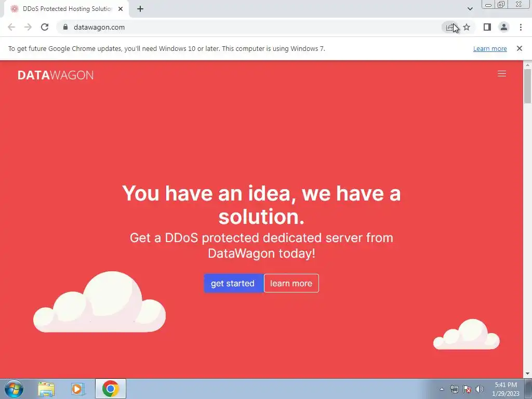This screenshot has width=532, height=399.
Task: Click the browser forward arrow
Action: pos(28,27)
